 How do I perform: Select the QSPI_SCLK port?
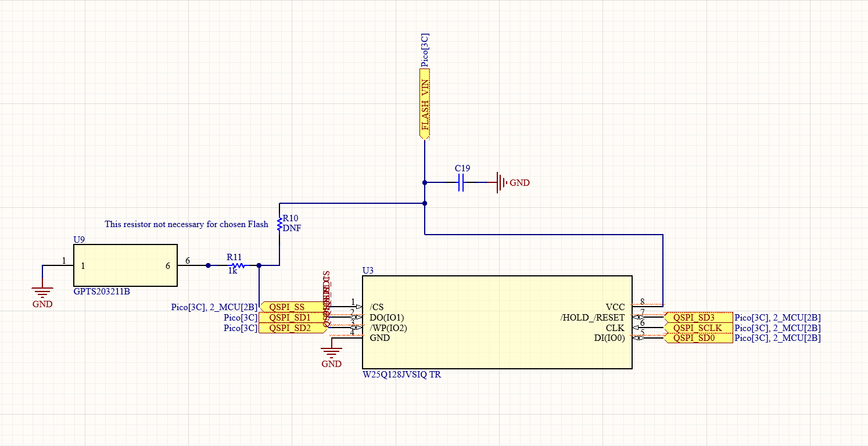(x=698, y=328)
